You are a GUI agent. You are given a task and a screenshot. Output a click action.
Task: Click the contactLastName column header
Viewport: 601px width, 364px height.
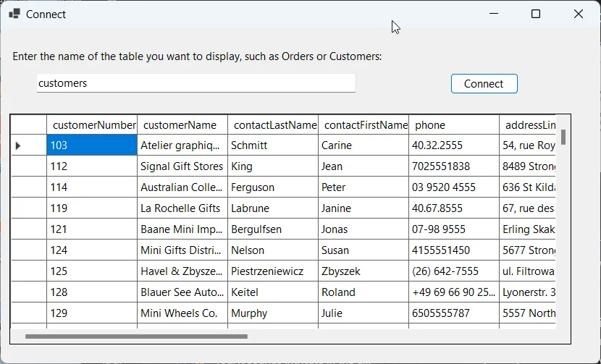(x=273, y=125)
